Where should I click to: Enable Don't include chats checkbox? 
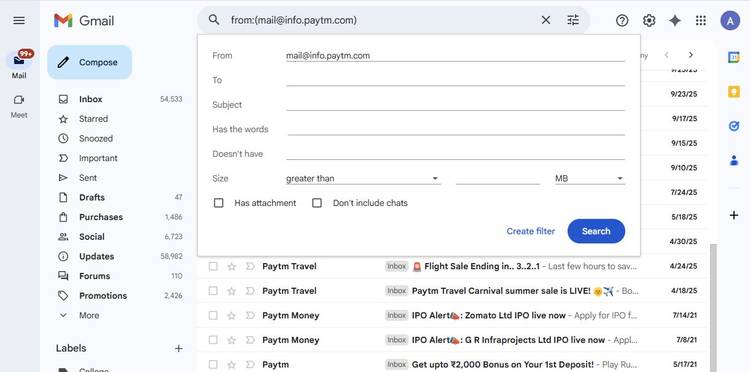tap(317, 203)
